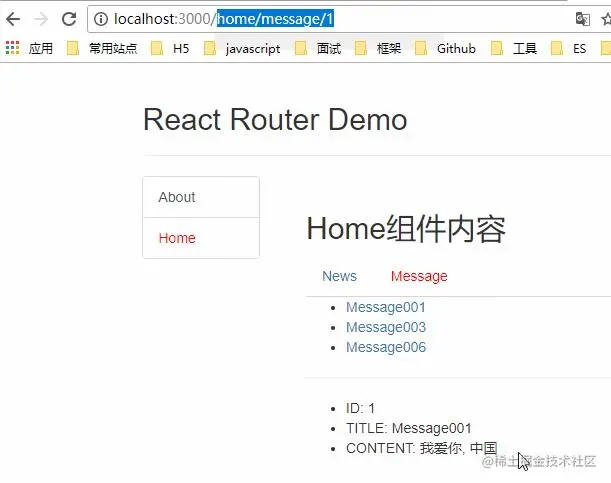Open the 框架 bookmark folder
This screenshot has height=483, width=611.
click(378, 48)
